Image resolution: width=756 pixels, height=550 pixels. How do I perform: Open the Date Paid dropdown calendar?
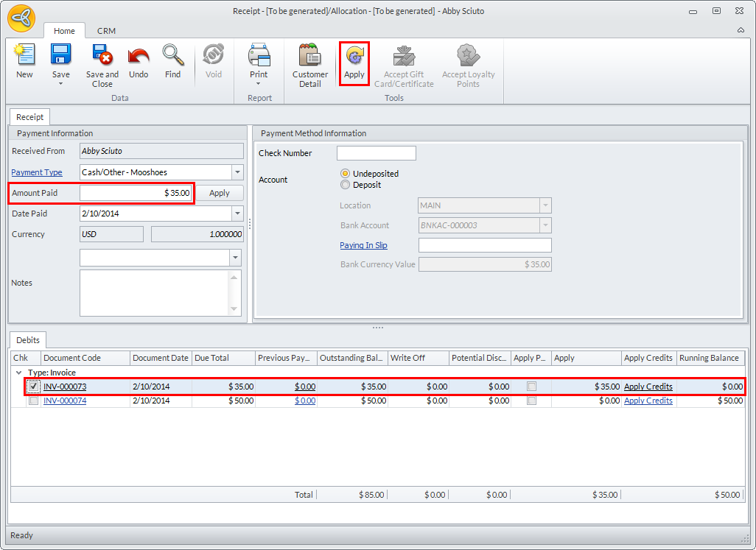click(237, 214)
